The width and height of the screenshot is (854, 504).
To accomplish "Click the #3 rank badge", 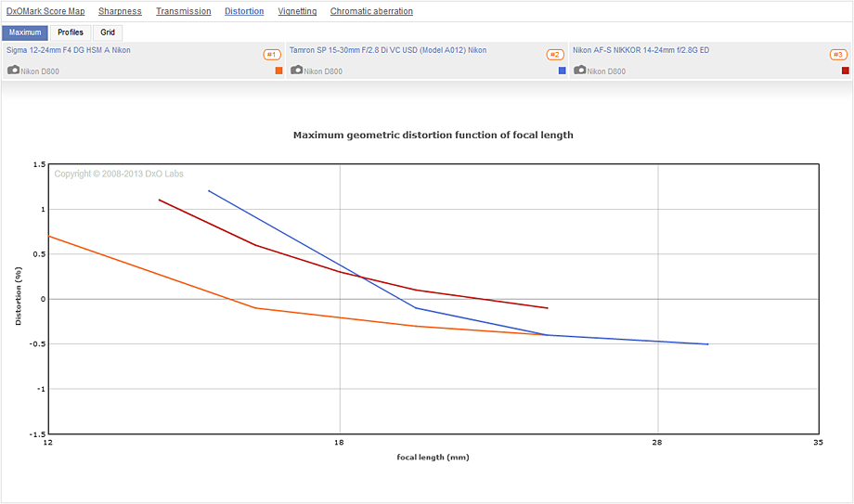I will point(838,55).
